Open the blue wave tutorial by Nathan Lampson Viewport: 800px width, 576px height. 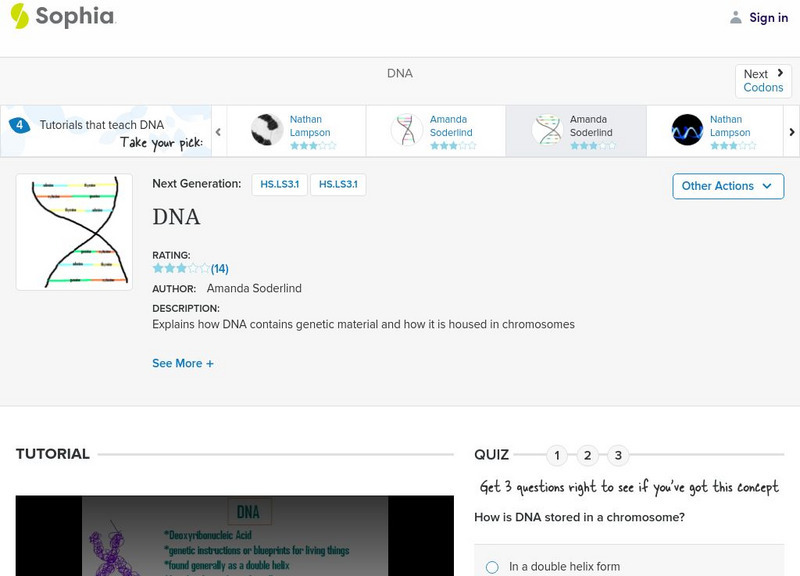pos(687,130)
